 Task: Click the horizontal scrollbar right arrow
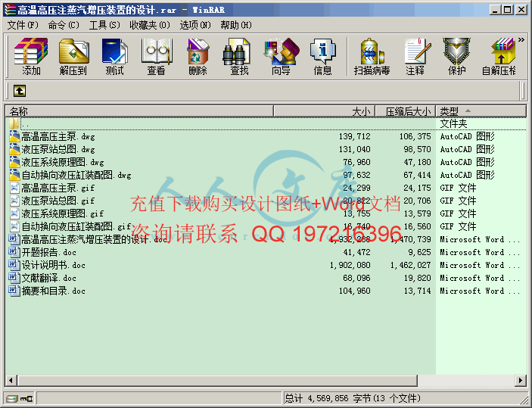[x=520, y=380]
